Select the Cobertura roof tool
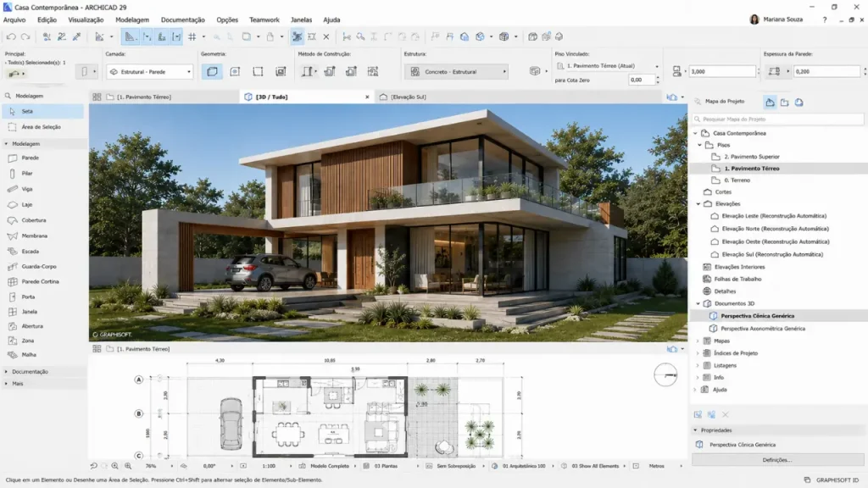 (x=33, y=220)
